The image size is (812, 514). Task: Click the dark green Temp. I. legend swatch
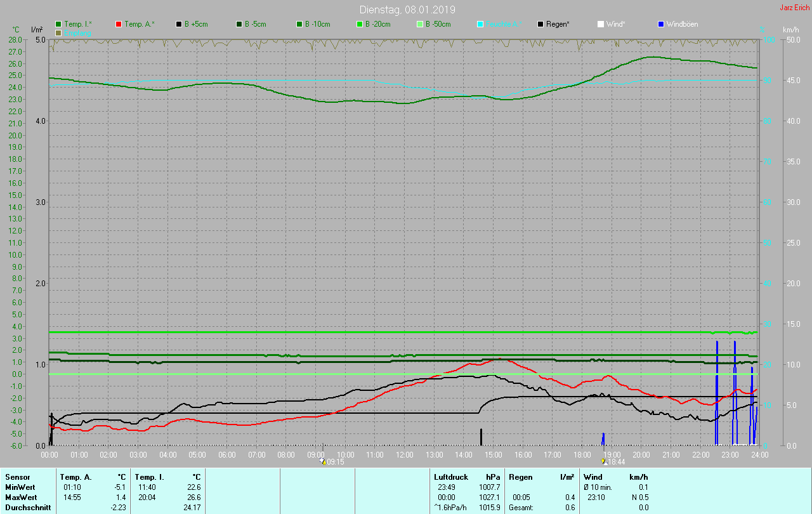pyautogui.click(x=58, y=24)
